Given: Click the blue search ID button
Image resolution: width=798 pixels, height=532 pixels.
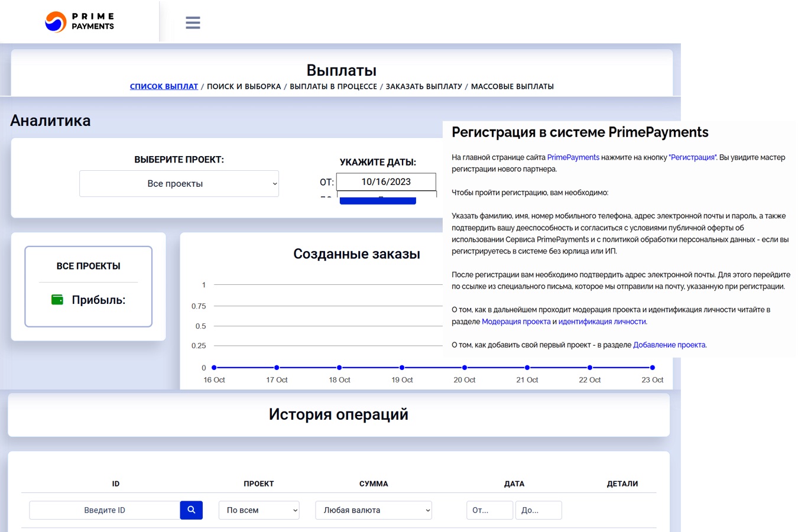Looking at the screenshot, I should click(x=191, y=510).
